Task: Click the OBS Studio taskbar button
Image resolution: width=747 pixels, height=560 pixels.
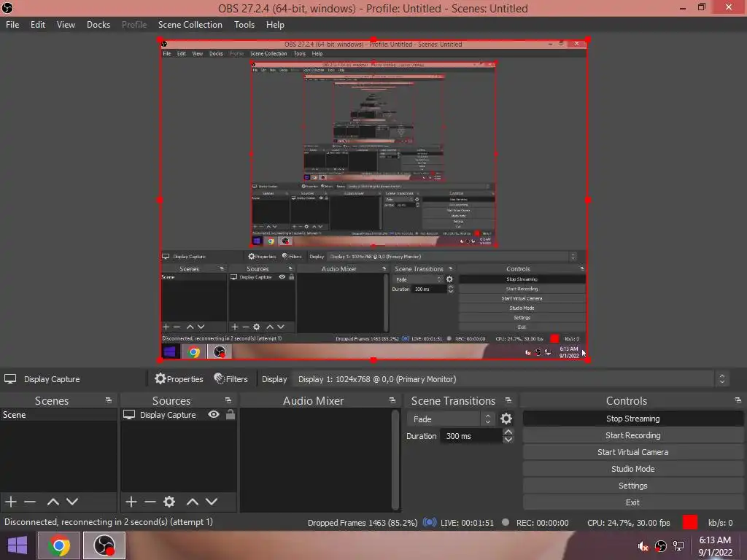Action: pyautogui.click(x=104, y=545)
